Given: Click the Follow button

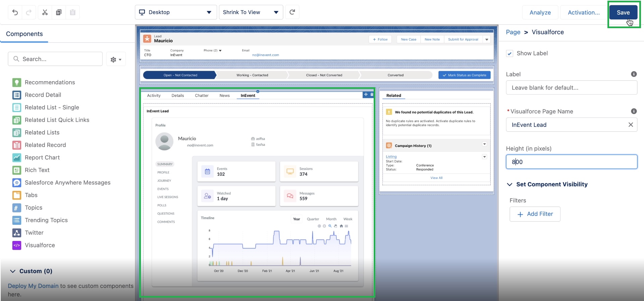Looking at the screenshot, I should pos(380,39).
